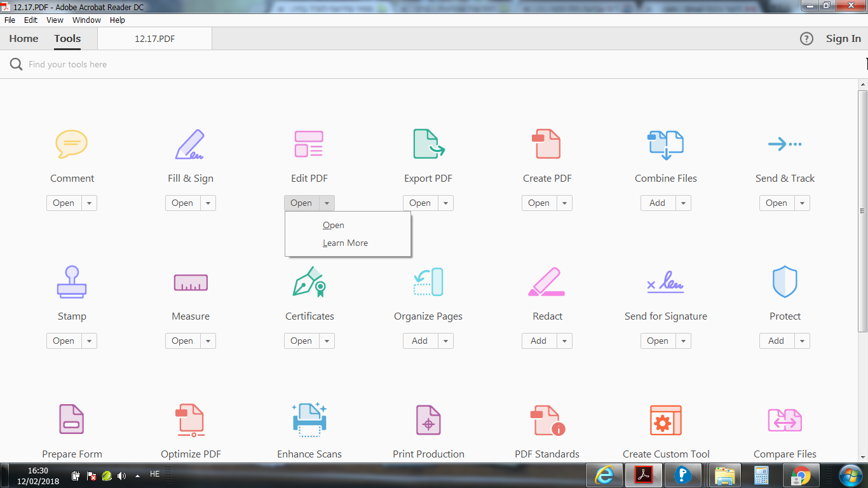Expand the Stamp dropdown arrow

(89, 341)
